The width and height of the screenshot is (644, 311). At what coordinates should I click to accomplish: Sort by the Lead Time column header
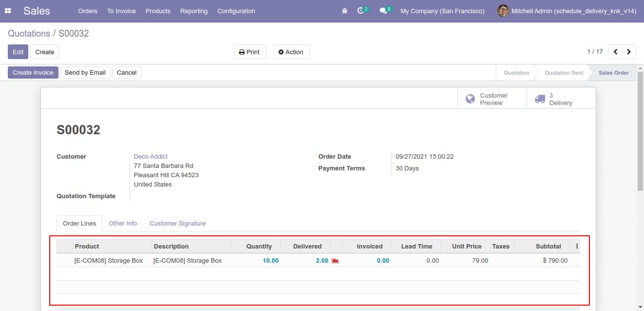click(x=416, y=247)
